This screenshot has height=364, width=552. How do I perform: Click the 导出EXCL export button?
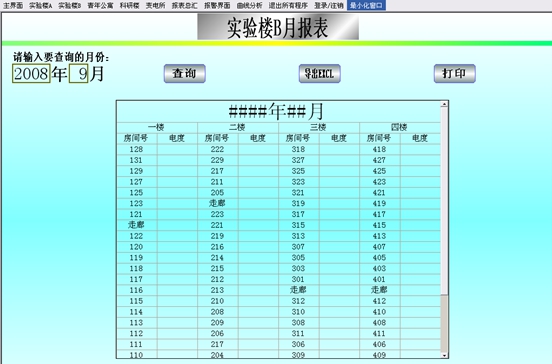320,74
